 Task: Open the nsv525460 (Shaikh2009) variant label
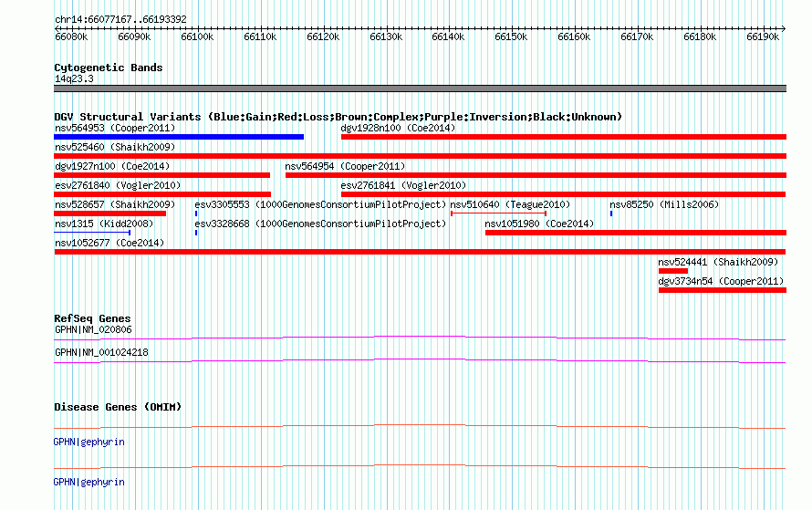(x=115, y=147)
